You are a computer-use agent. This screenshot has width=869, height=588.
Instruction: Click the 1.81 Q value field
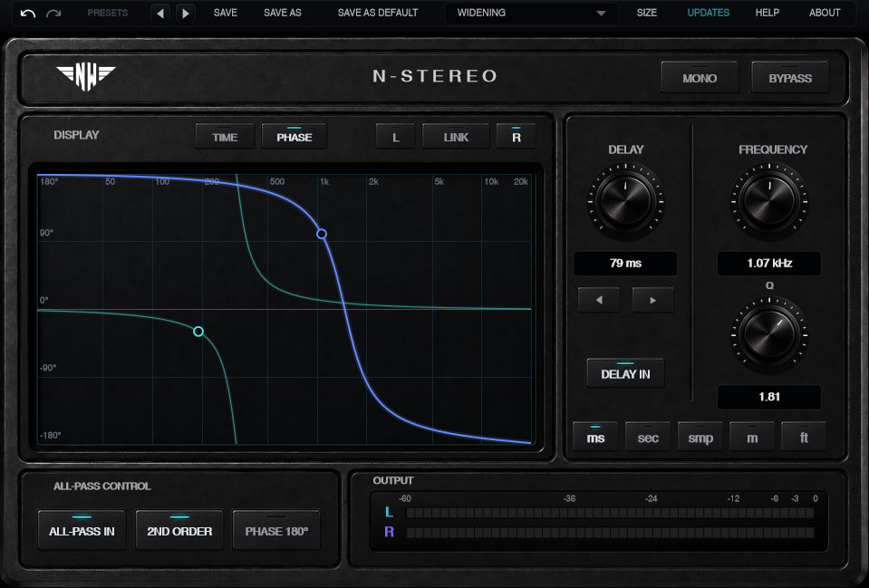[769, 397]
